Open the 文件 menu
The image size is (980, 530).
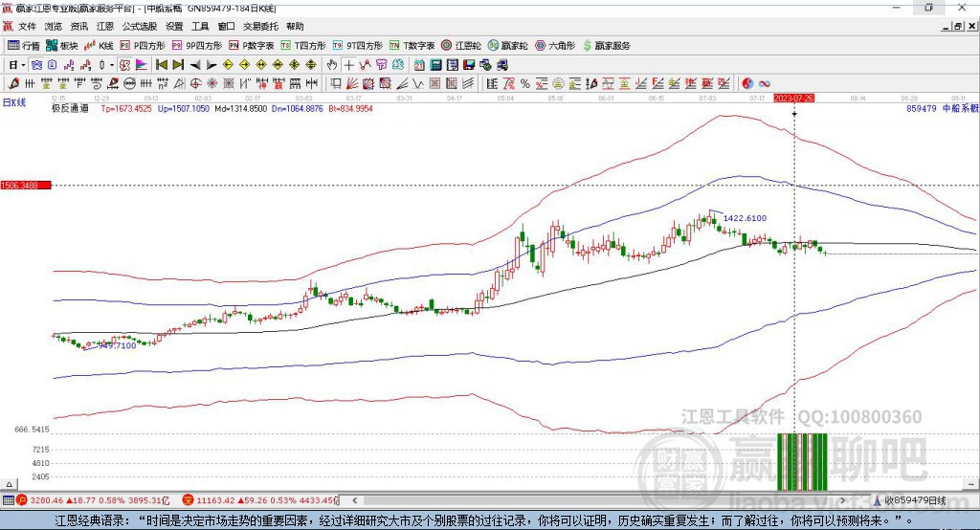[x=27, y=26]
